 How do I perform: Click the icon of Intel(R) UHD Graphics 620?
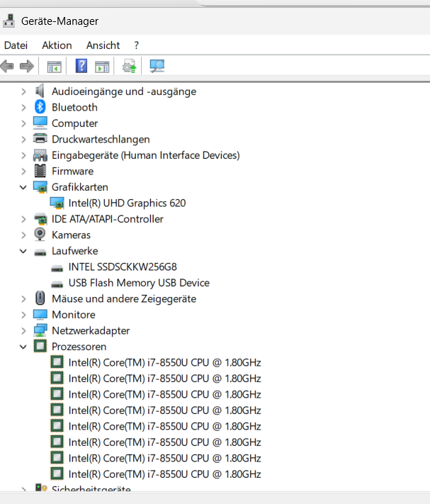[x=57, y=203]
